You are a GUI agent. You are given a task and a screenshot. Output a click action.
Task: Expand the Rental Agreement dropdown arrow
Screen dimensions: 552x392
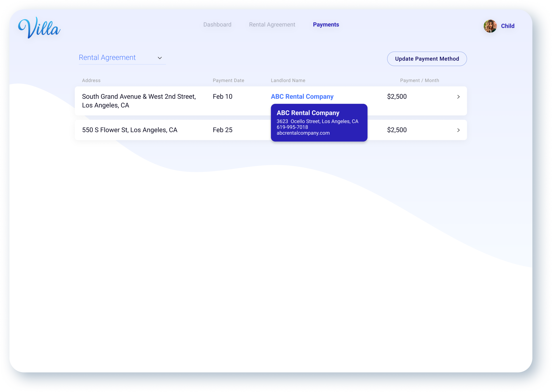pos(160,58)
